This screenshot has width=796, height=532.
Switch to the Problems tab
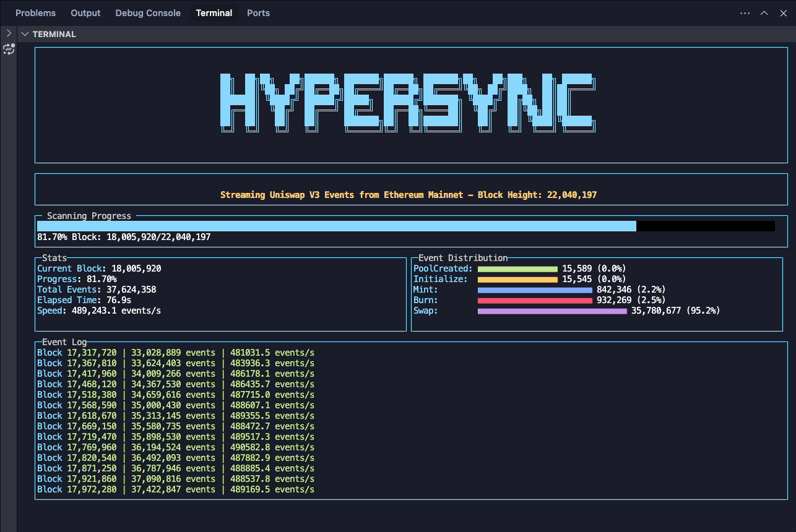[35, 12]
